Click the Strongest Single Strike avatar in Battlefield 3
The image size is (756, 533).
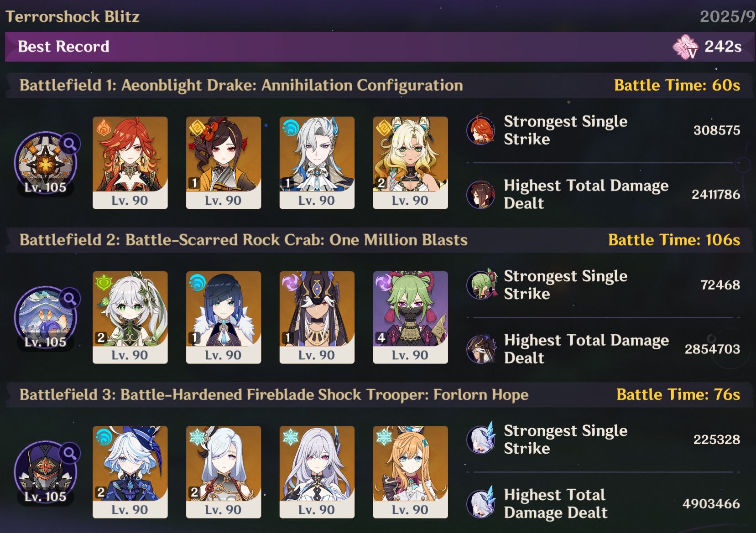pyautogui.click(x=481, y=439)
